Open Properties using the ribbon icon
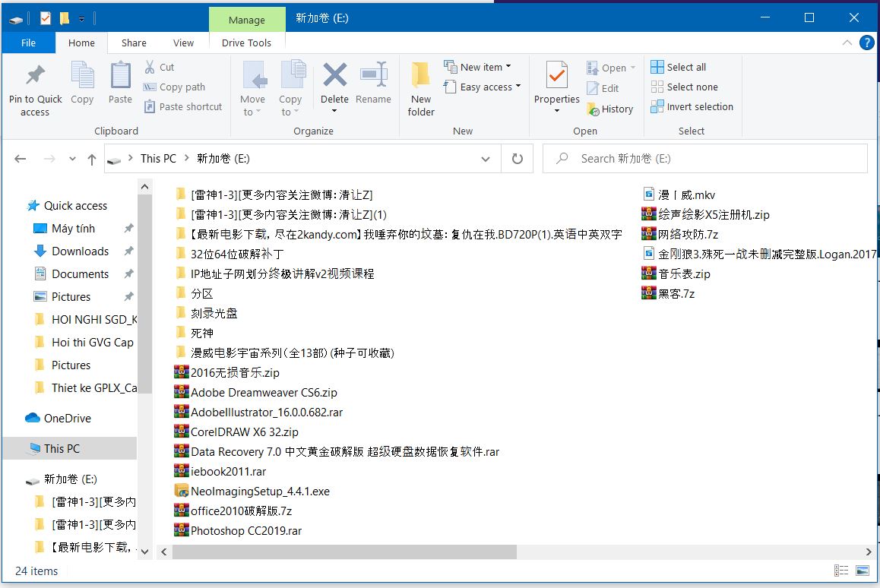This screenshot has height=588, width=880. 556,77
